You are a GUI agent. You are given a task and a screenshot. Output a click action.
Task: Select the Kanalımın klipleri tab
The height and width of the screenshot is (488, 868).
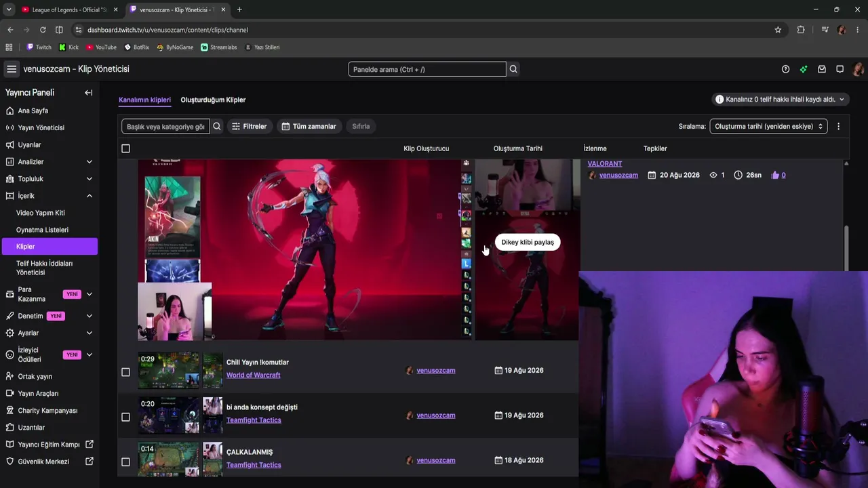point(144,100)
